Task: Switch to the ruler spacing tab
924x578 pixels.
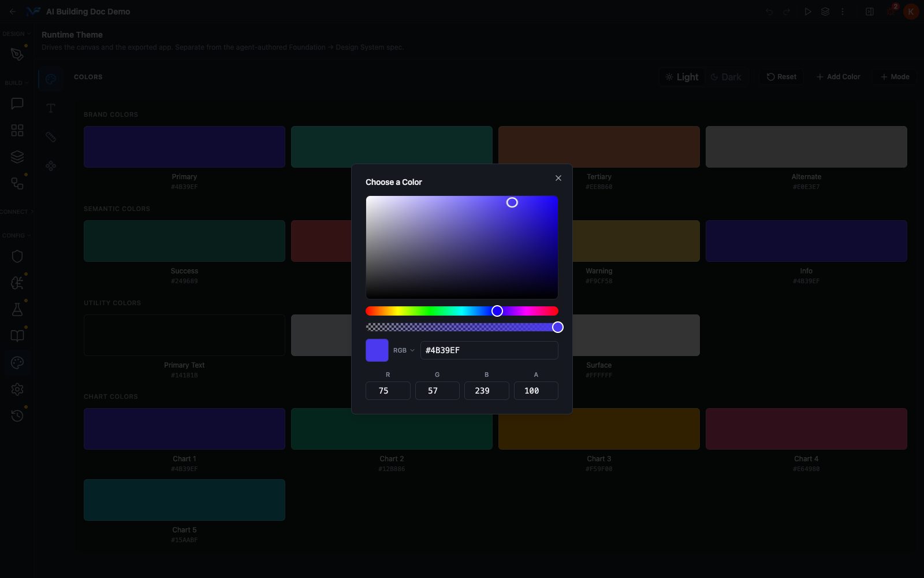Action: coord(51,137)
